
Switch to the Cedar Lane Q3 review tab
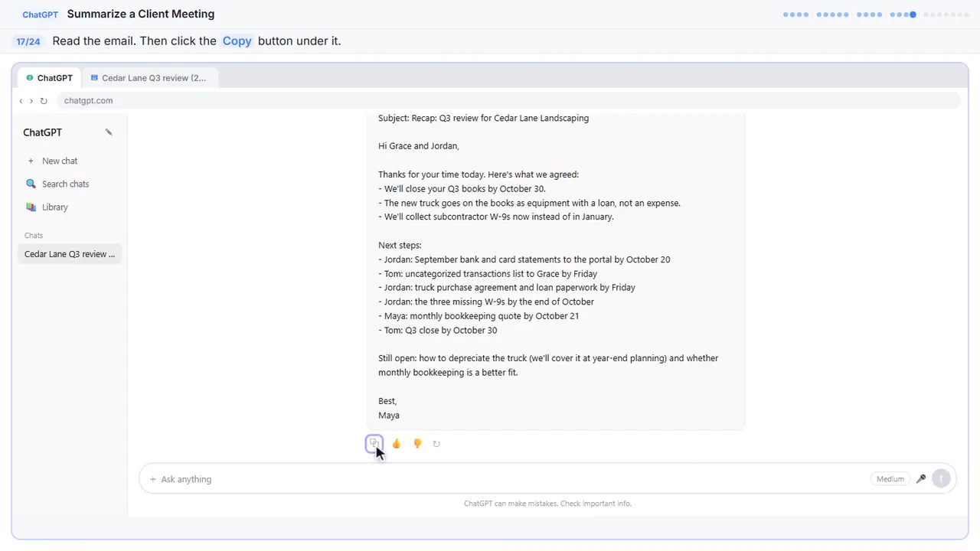pos(149,78)
